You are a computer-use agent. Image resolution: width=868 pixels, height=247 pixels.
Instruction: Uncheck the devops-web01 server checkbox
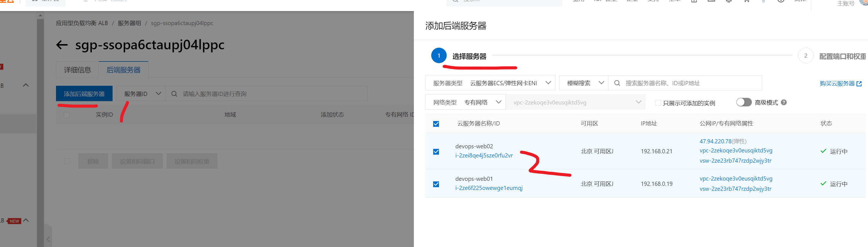(x=436, y=184)
